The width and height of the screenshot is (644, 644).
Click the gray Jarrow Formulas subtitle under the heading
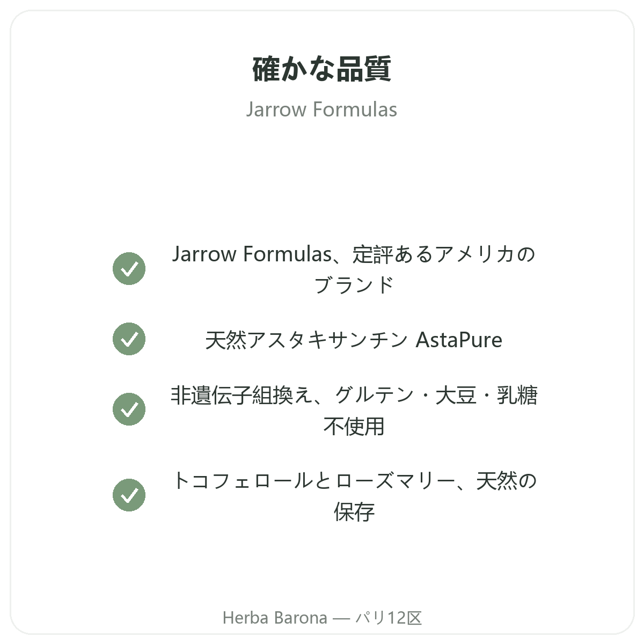(321, 109)
